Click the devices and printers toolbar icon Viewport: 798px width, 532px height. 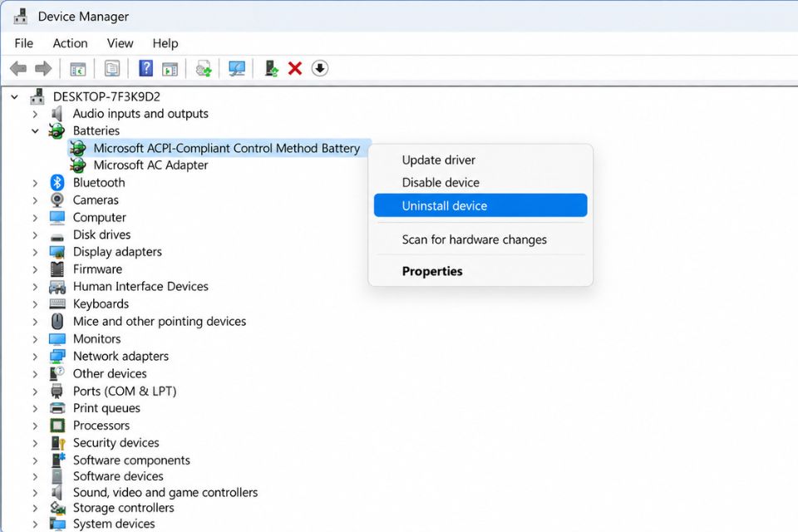click(x=204, y=69)
